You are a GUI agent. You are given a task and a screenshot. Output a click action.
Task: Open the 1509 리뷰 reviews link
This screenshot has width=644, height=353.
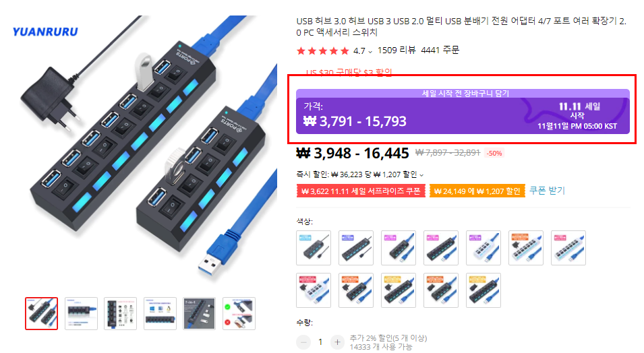[x=397, y=50]
